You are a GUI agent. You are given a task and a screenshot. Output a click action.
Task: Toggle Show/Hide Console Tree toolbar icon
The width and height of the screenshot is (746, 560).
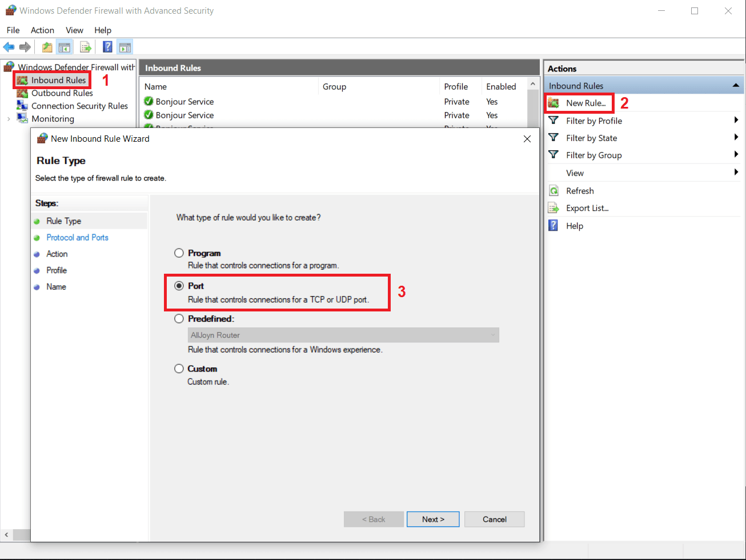click(x=65, y=47)
